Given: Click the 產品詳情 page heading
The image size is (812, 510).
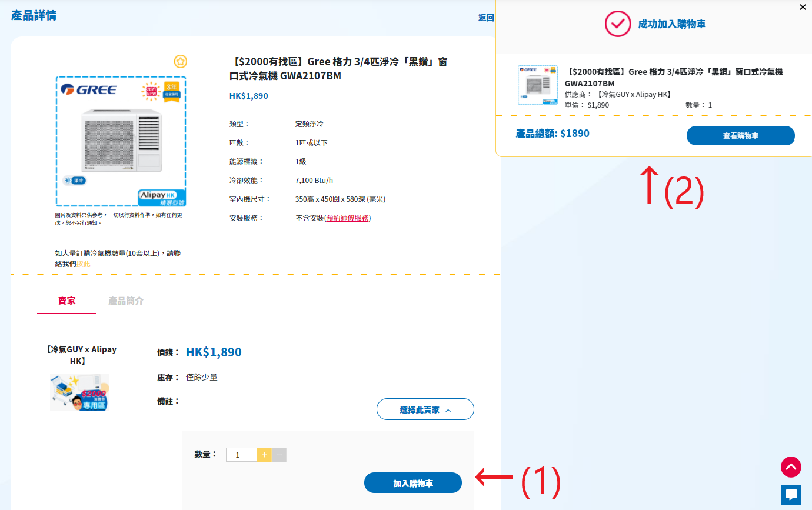Looking at the screenshot, I should pyautogui.click(x=34, y=15).
